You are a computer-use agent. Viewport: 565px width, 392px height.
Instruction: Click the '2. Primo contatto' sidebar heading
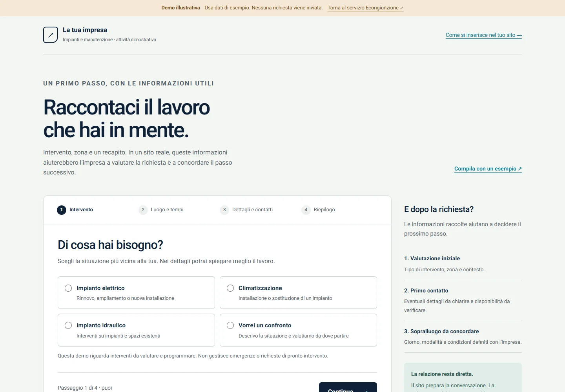pyautogui.click(x=426, y=290)
